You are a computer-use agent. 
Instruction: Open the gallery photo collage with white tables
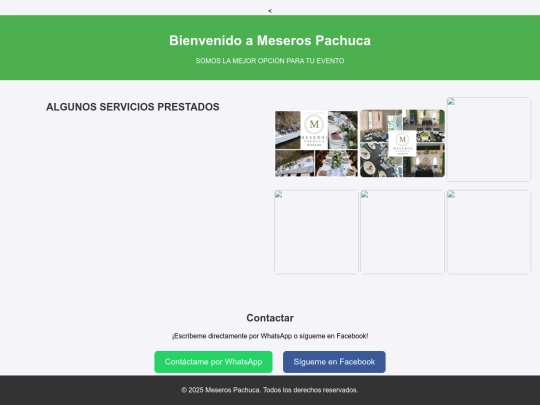[x=316, y=144]
